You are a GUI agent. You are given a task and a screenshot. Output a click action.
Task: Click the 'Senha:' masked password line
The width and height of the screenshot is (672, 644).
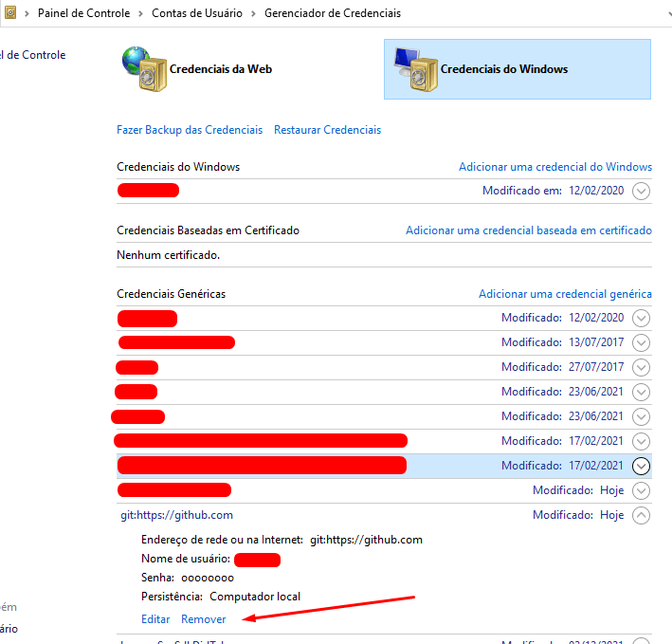(x=188, y=578)
